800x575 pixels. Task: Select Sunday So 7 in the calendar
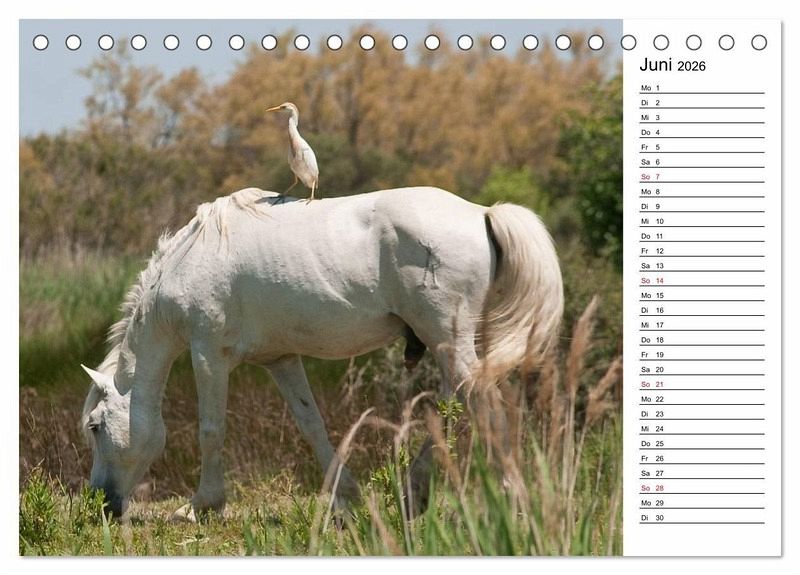[701, 177]
